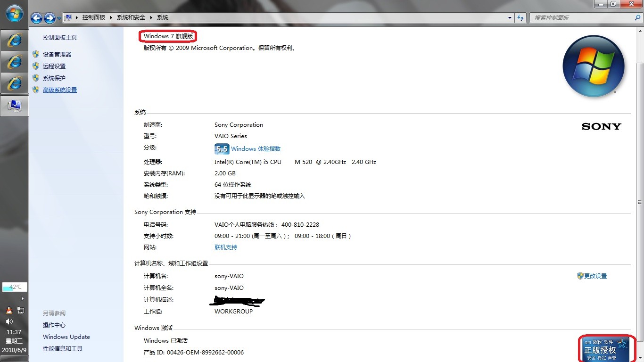Click the vertical scrollbar thumb
This screenshot has width=644, height=362.
pyautogui.click(x=640, y=203)
